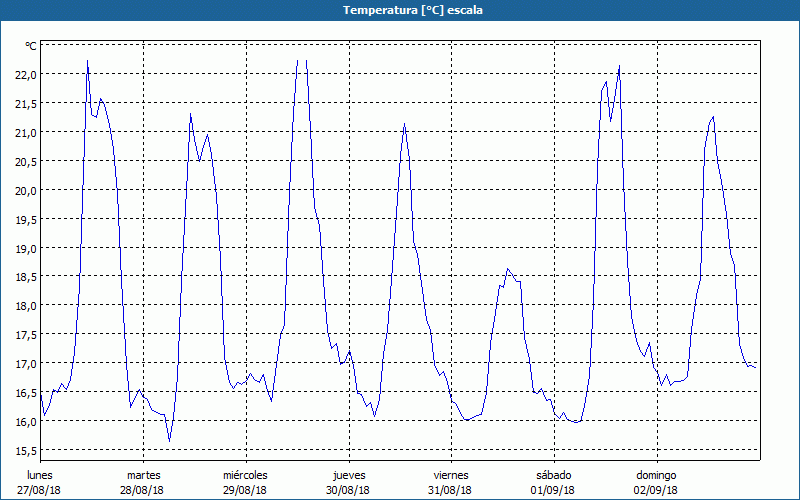Click the 21,0 y-axis value
Viewport: 800px width, 500px height.
click(x=26, y=133)
